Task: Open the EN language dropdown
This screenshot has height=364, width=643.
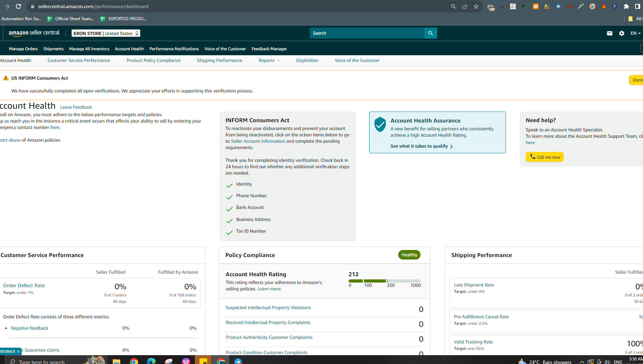Action: click(x=636, y=33)
